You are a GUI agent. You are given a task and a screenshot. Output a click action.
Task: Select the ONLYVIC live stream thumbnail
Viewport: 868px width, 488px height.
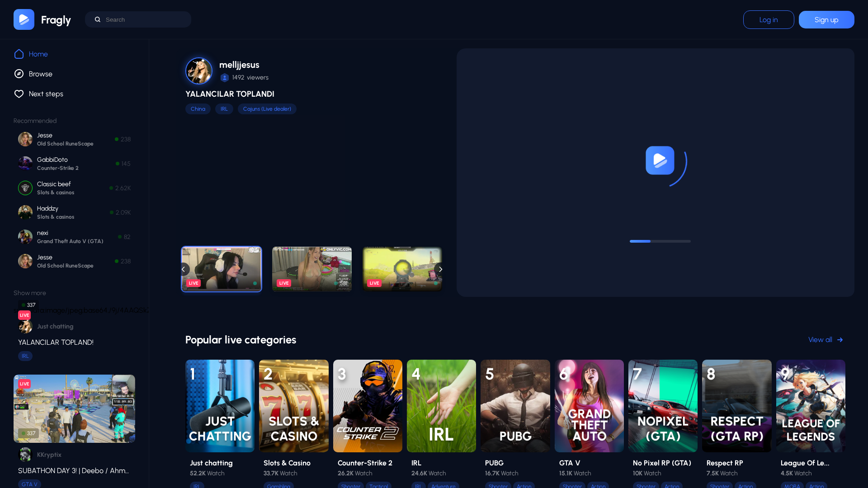pos(312,269)
